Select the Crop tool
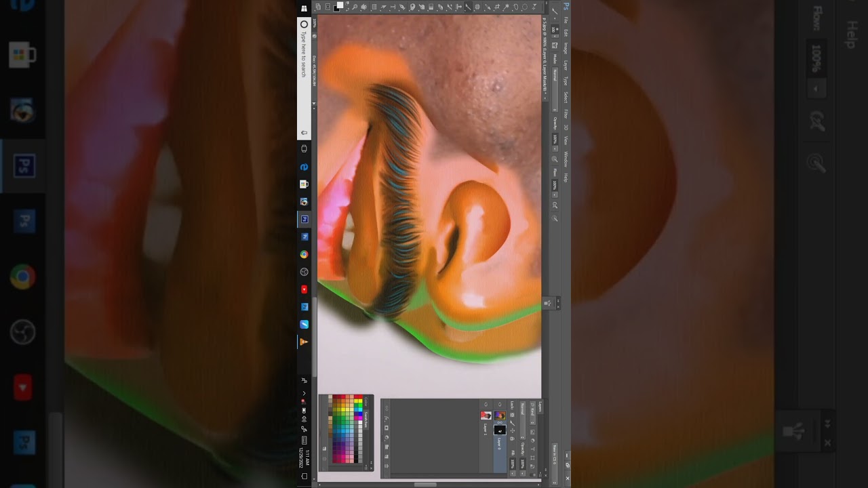 click(496, 7)
